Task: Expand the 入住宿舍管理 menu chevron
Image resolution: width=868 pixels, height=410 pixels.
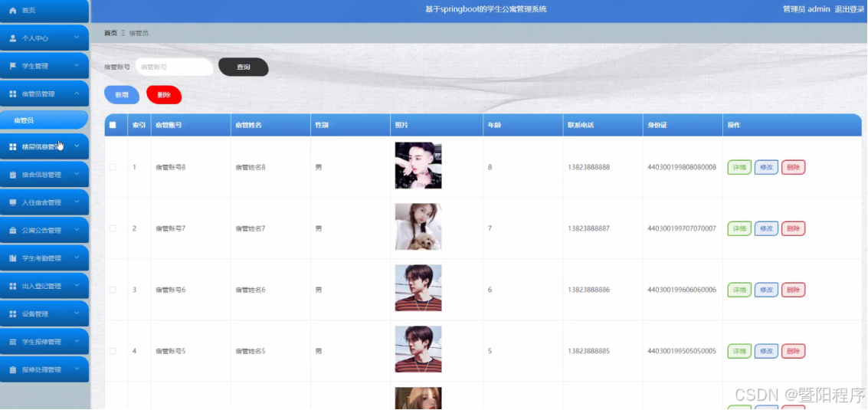Action: coord(77,202)
